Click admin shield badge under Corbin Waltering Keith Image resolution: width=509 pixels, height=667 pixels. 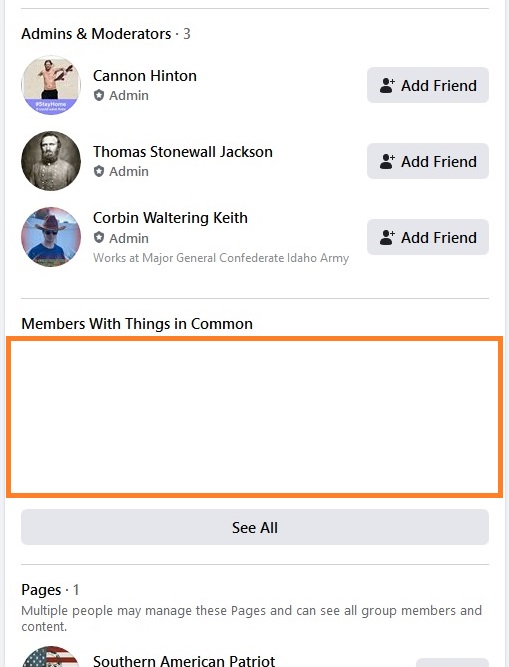click(x=99, y=238)
